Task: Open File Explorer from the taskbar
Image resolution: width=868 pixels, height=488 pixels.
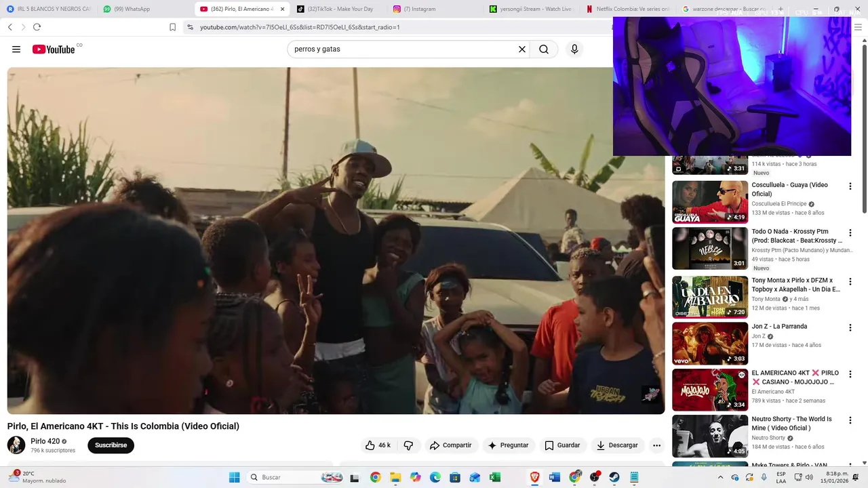Action: click(x=395, y=477)
